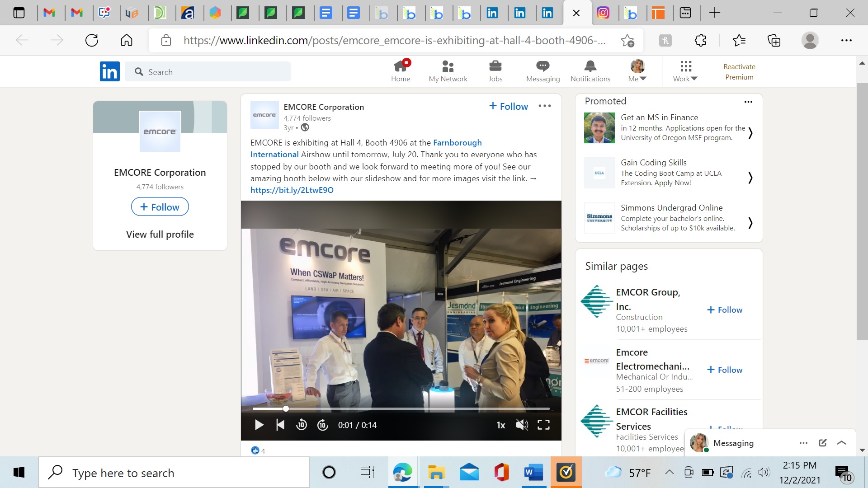Follow Emcore Electromechanical page
Viewport: 868px width, 488px height.
coord(725,370)
